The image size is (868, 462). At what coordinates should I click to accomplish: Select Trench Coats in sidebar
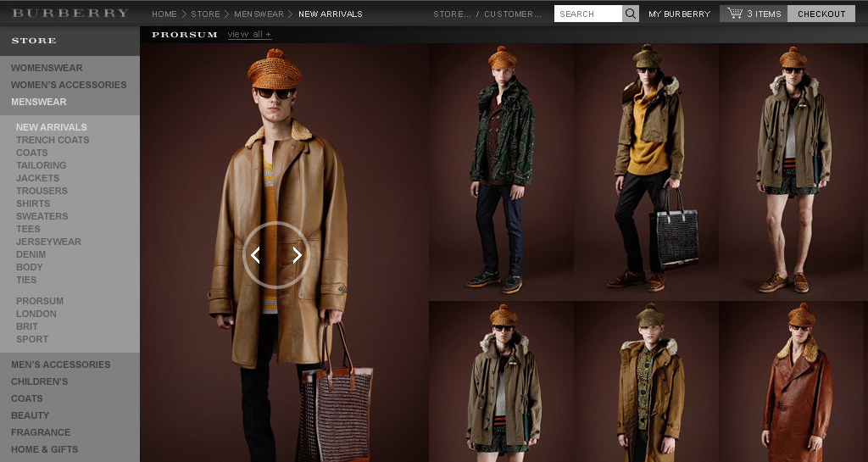[x=53, y=140]
